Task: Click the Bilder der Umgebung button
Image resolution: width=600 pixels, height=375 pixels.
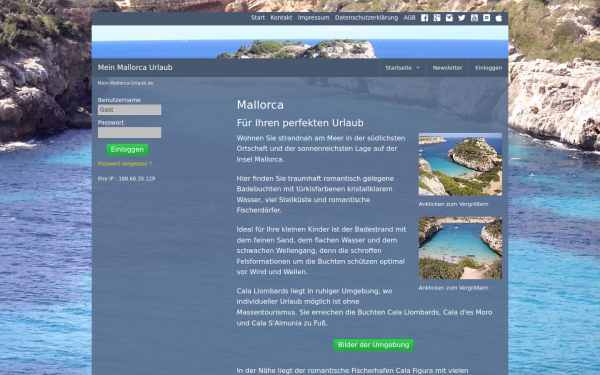Action: (373, 345)
